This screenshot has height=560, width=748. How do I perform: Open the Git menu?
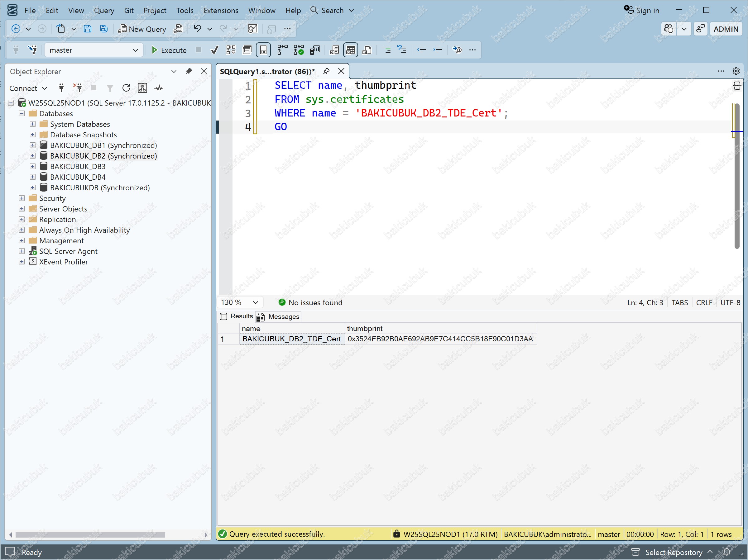(129, 11)
